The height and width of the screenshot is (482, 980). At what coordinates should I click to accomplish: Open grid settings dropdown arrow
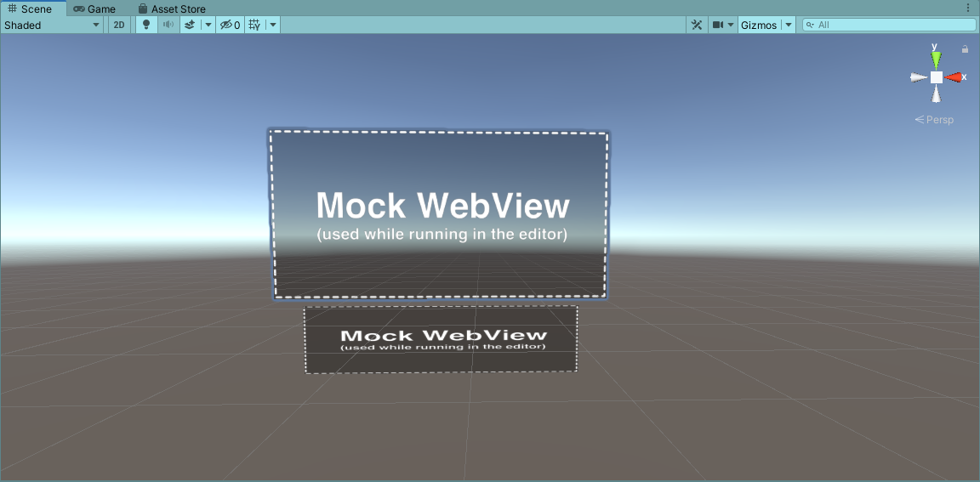272,25
